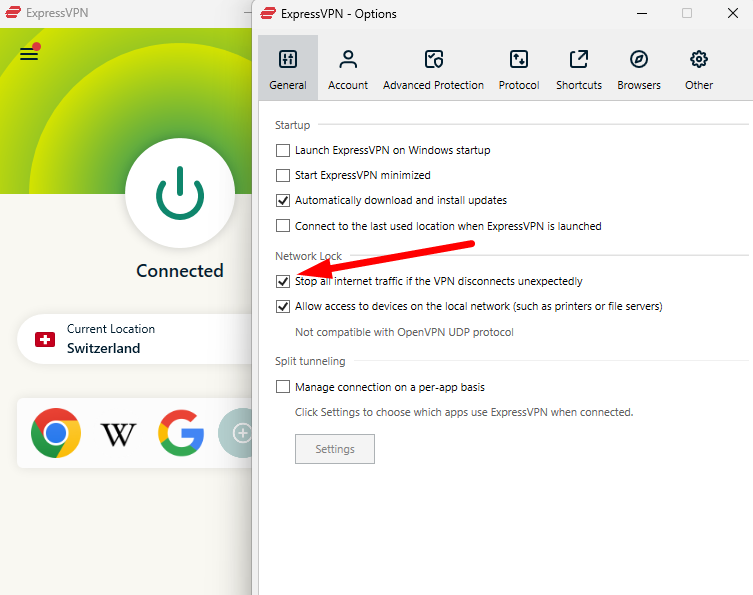Click ExpressVPN logo in Options title bar

pyautogui.click(x=268, y=13)
